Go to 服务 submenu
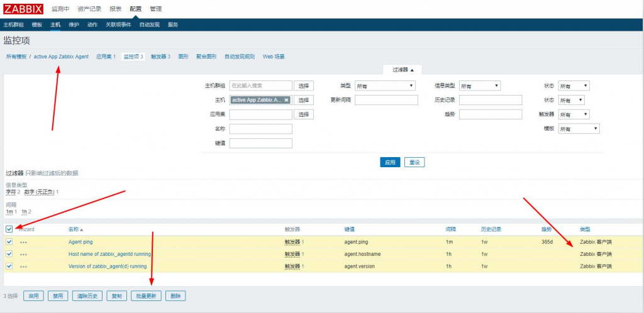The image size is (644, 313). point(173,25)
